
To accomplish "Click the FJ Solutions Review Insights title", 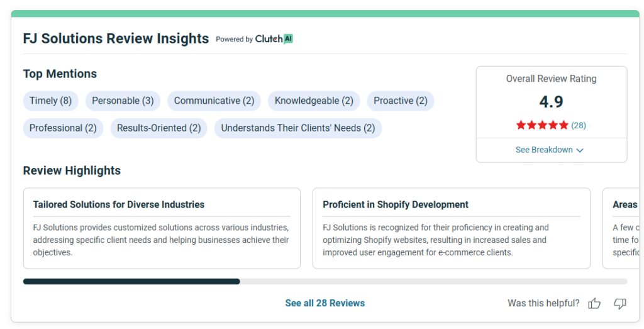I will click(x=116, y=38).
